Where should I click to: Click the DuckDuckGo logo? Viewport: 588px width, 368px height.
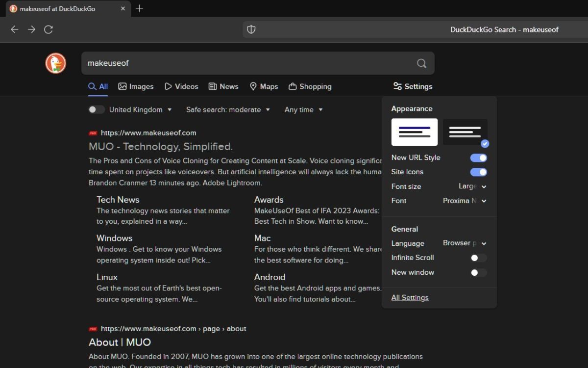click(x=55, y=63)
